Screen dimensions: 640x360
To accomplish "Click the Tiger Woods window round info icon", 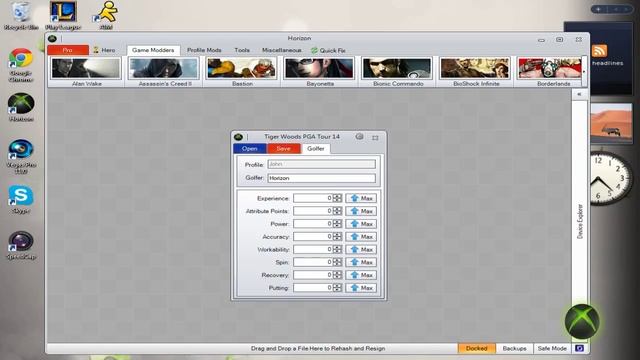I will pos(359,137).
